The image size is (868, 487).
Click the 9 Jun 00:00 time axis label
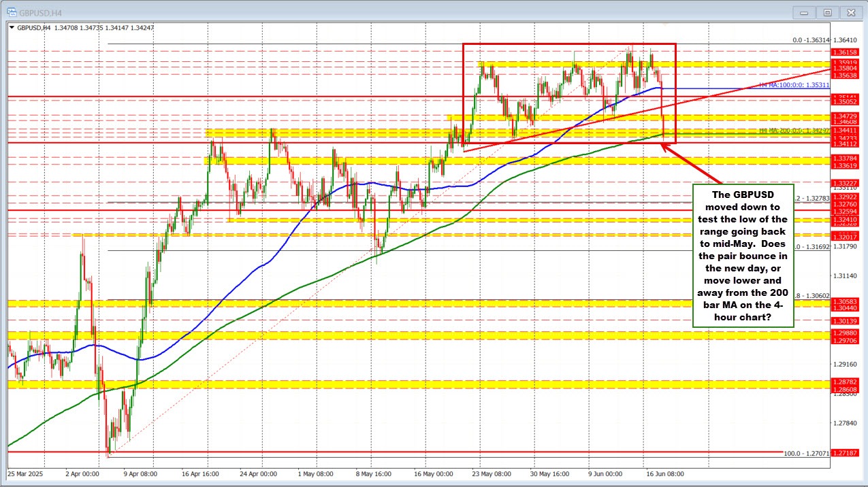(x=607, y=473)
